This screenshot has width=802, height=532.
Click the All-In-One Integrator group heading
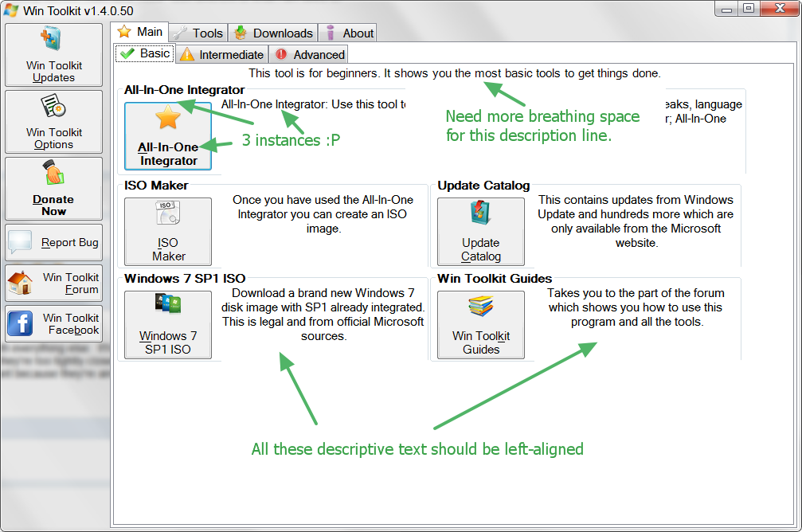184,89
